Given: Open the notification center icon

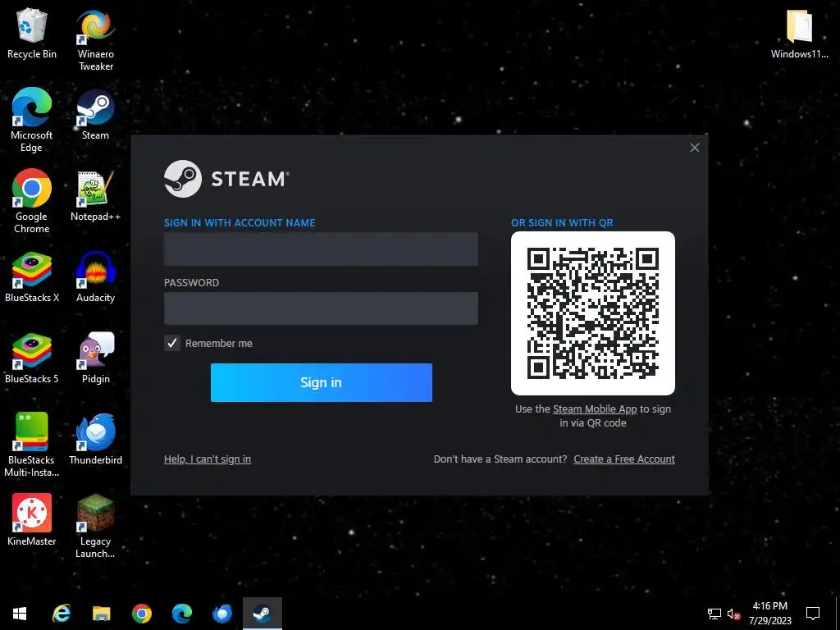Looking at the screenshot, I should pyautogui.click(x=813, y=614).
